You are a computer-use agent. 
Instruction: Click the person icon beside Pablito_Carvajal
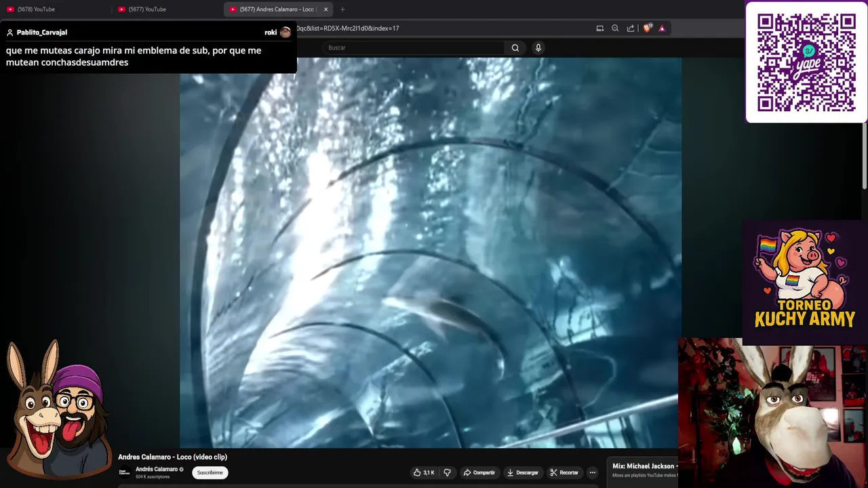(x=10, y=33)
